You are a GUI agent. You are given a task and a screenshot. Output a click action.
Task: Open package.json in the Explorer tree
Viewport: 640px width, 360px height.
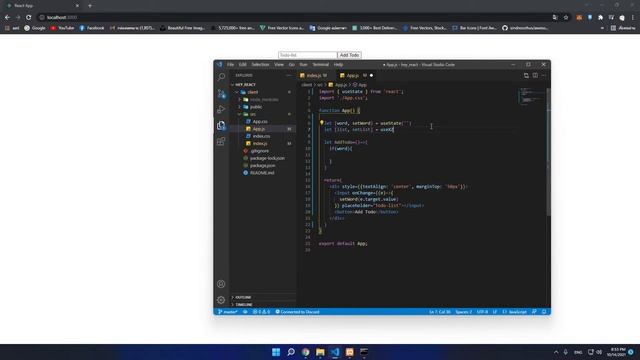coord(262,166)
